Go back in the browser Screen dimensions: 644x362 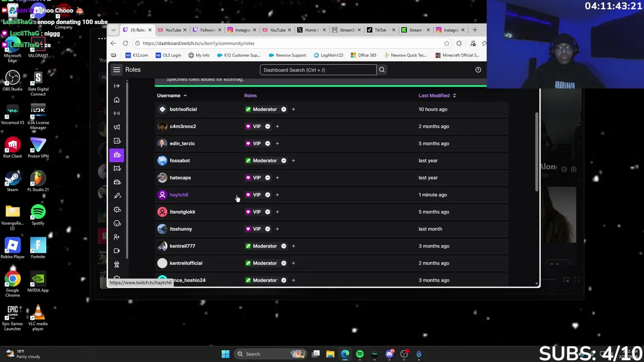coord(113,43)
